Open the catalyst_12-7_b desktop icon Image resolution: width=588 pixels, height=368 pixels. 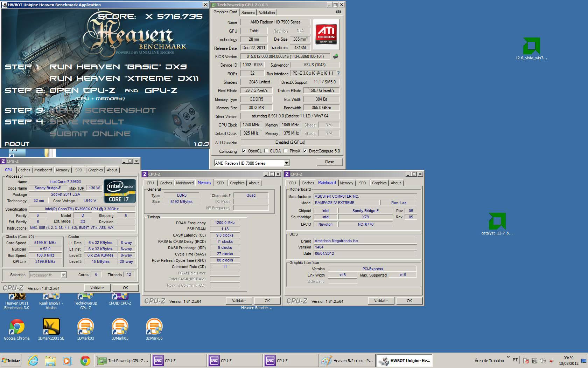(497, 224)
